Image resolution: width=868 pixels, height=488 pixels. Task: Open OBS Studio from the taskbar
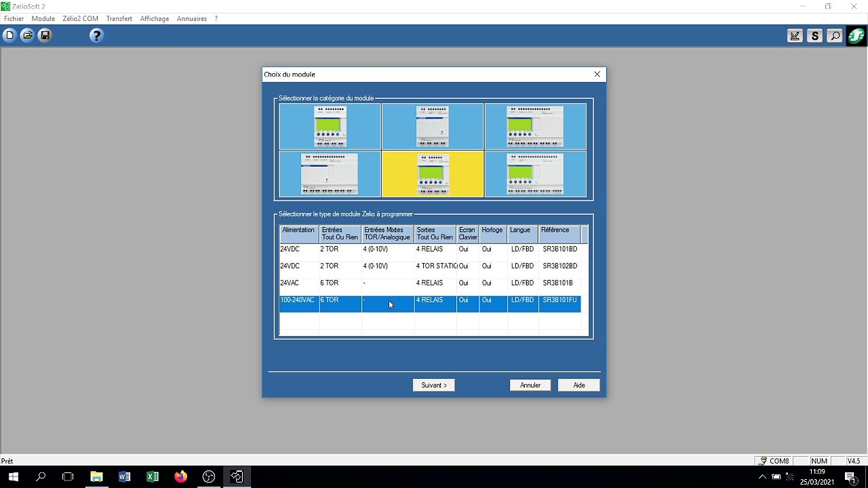coord(209,476)
